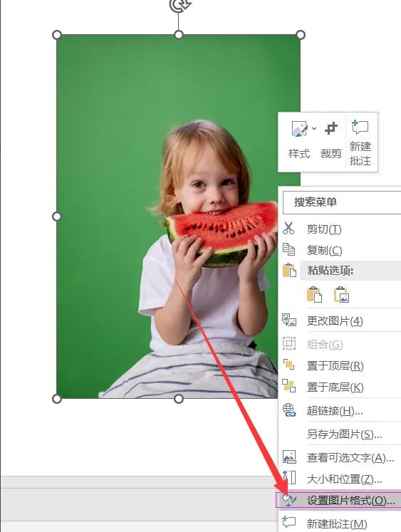Open the Style dropdown arrow
Image resolution: width=401 pixels, height=532 pixels.
[x=314, y=128]
